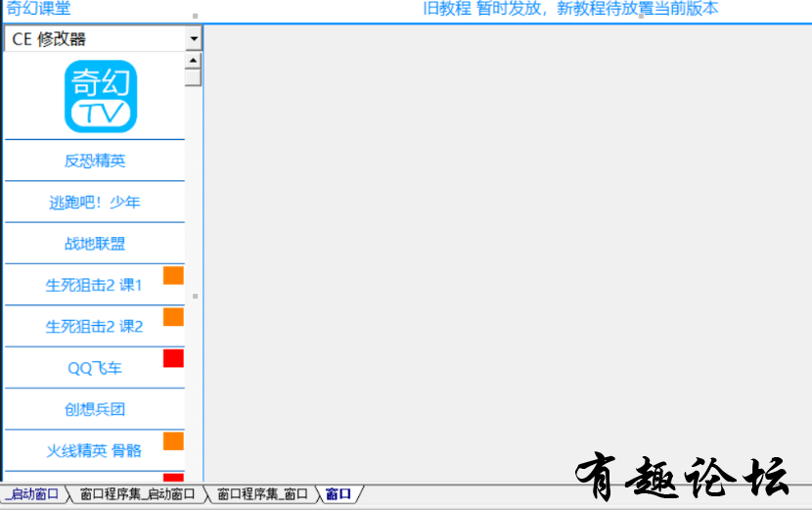
Task: Click orange marker beside 火线精英 骨骼
Action: click(173, 441)
